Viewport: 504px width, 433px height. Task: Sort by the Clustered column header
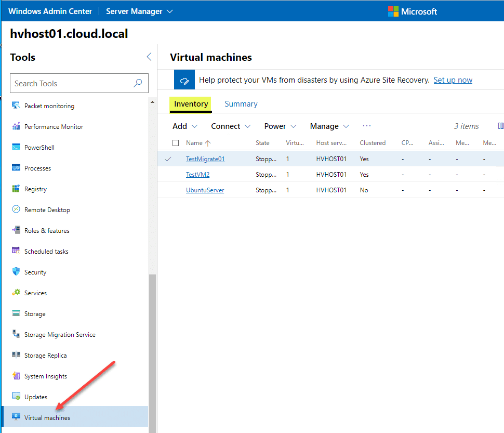coord(373,143)
